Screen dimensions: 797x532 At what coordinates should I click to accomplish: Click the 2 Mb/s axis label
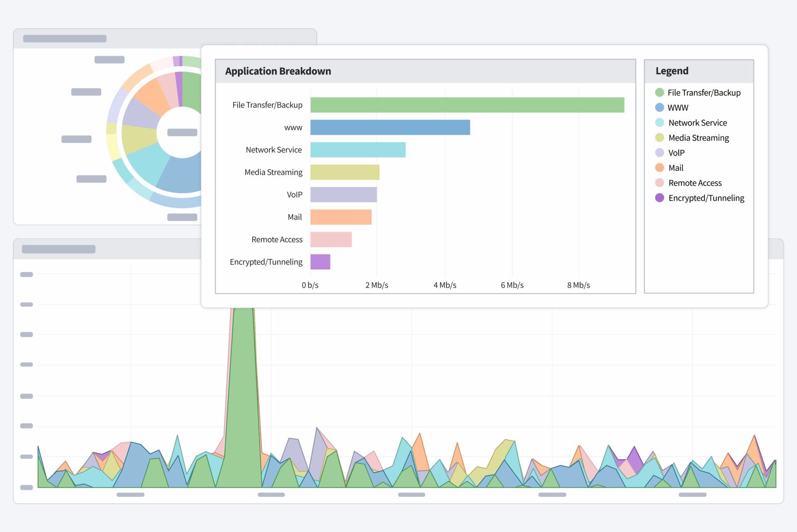[x=377, y=285]
